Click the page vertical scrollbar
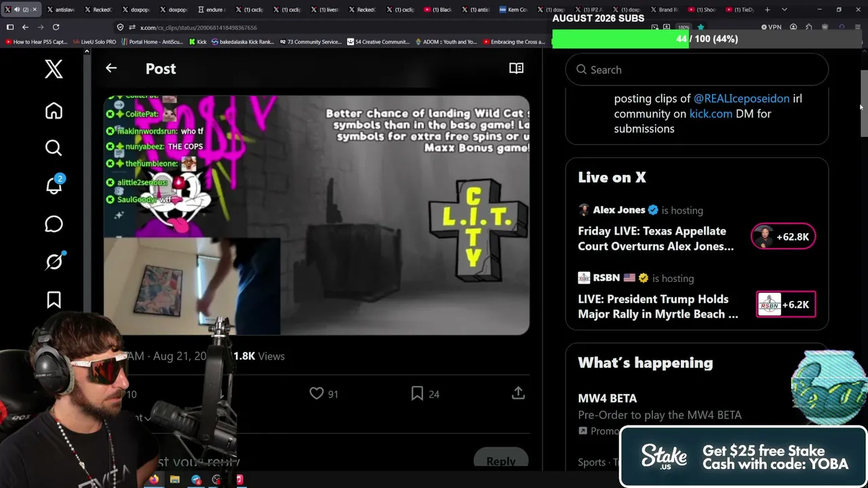868x488 pixels. (x=864, y=104)
